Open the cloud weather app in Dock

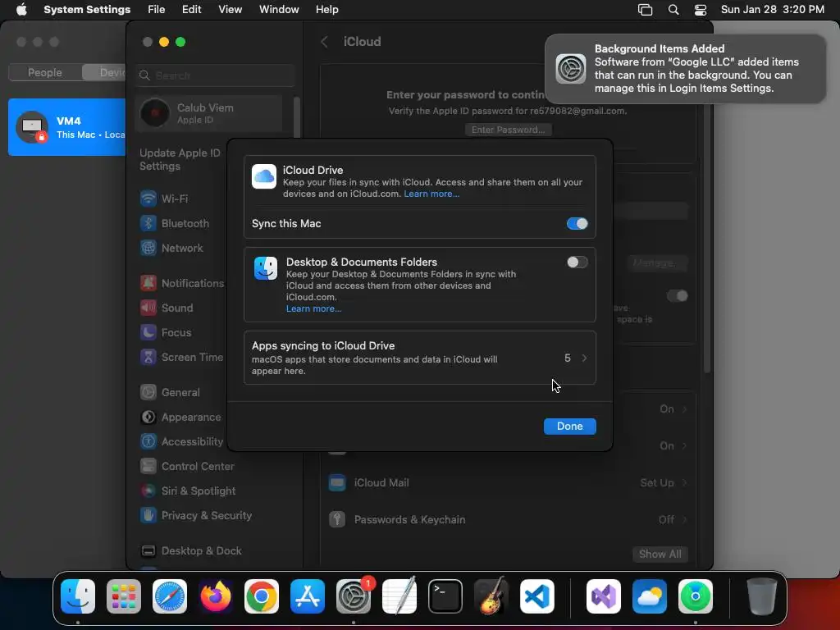[x=650, y=596]
